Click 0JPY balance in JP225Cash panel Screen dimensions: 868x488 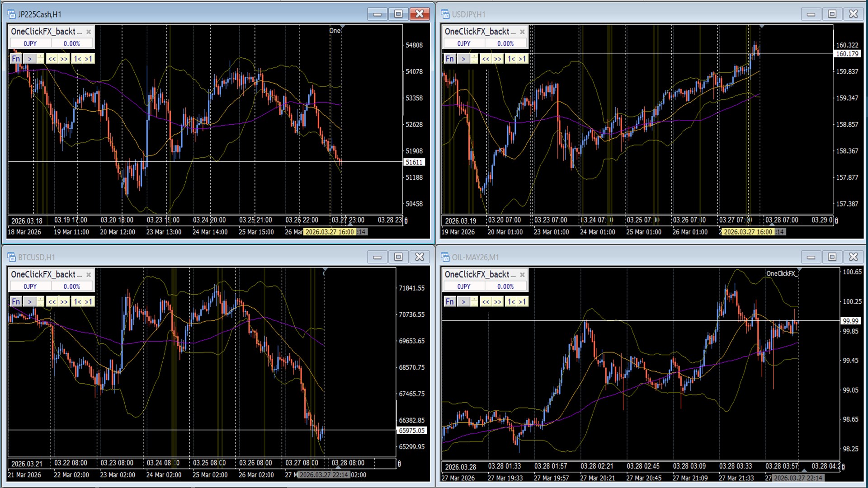tap(30, 44)
